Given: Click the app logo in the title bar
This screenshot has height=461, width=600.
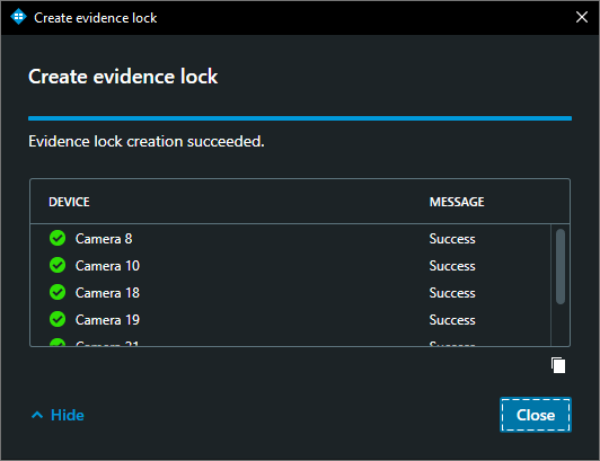Looking at the screenshot, I should pyautogui.click(x=18, y=17).
